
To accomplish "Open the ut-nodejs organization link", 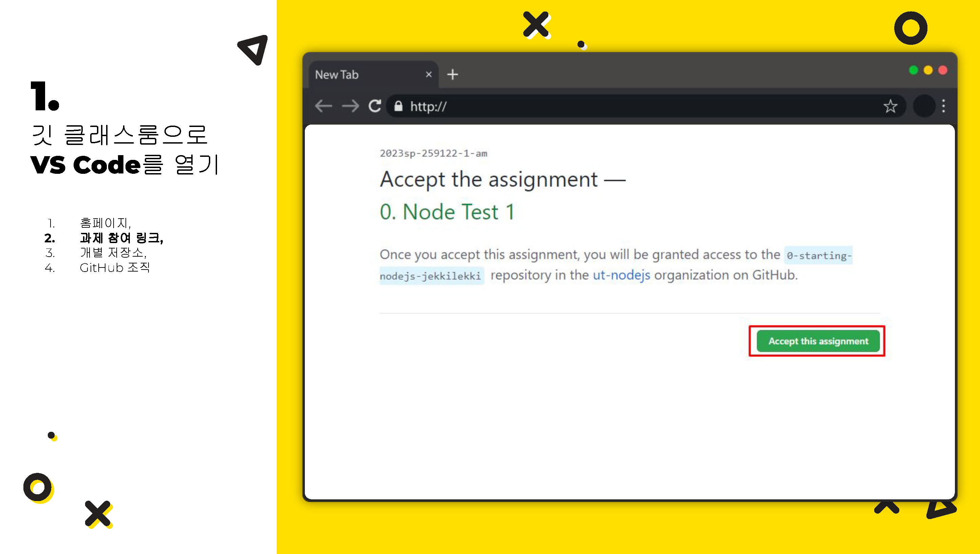I will coord(620,275).
